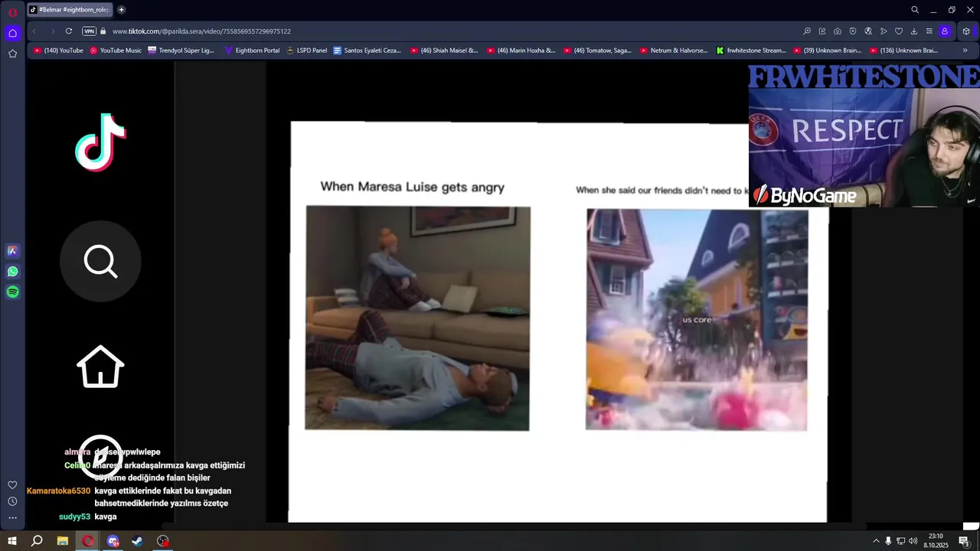Open the Eightborn Portal bookmark
The image size is (980, 551).
click(252, 51)
